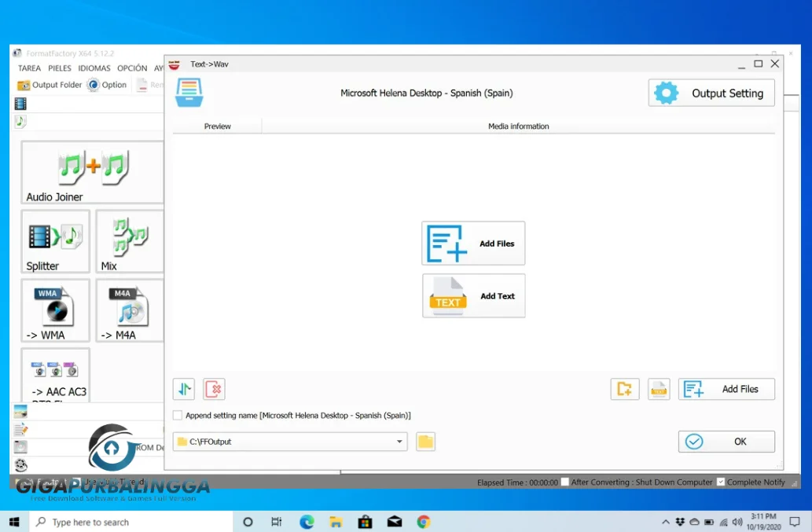Enable Append setting name checkbox
Screen dimensions: 812x532
click(178, 415)
